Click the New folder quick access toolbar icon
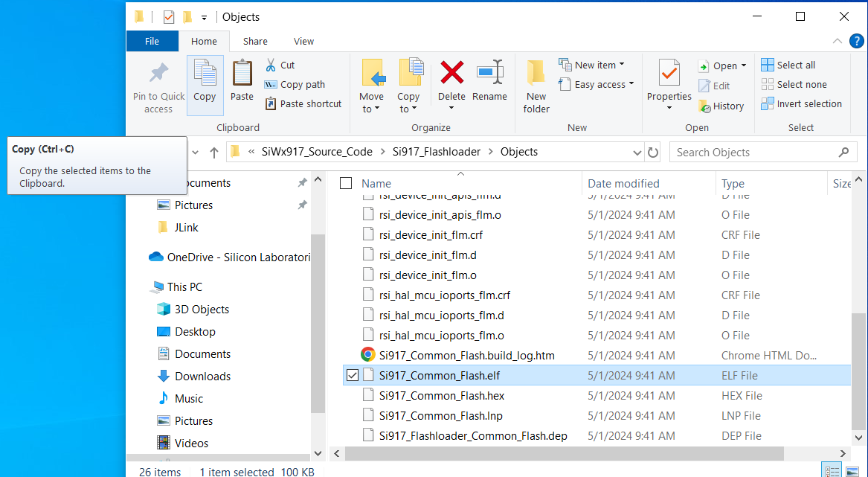The height and width of the screenshot is (477, 868). click(x=187, y=17)
